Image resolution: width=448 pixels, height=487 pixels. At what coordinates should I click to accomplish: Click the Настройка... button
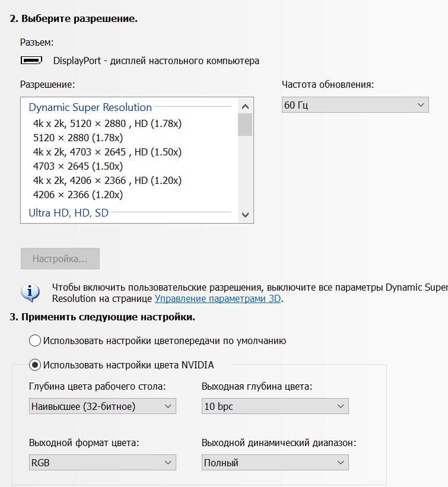click(60, 259)
